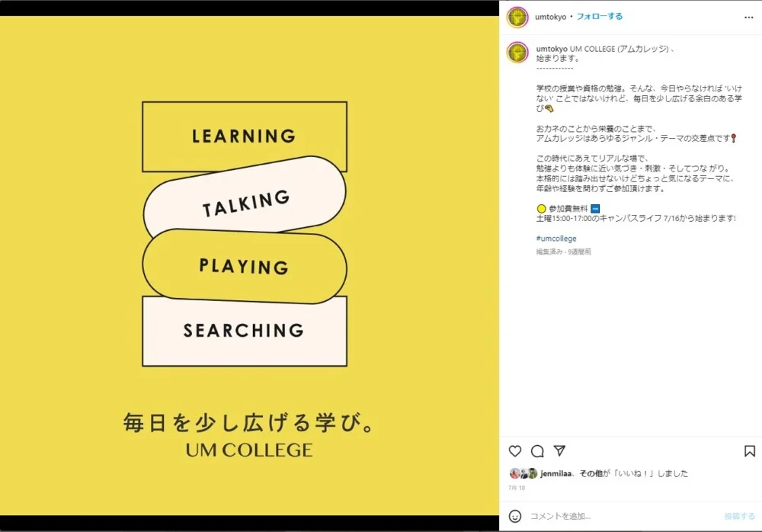Screen dimensions: 762x532
Task: Click the UM COLLEGE yellow post image
Action: [249, 265]
